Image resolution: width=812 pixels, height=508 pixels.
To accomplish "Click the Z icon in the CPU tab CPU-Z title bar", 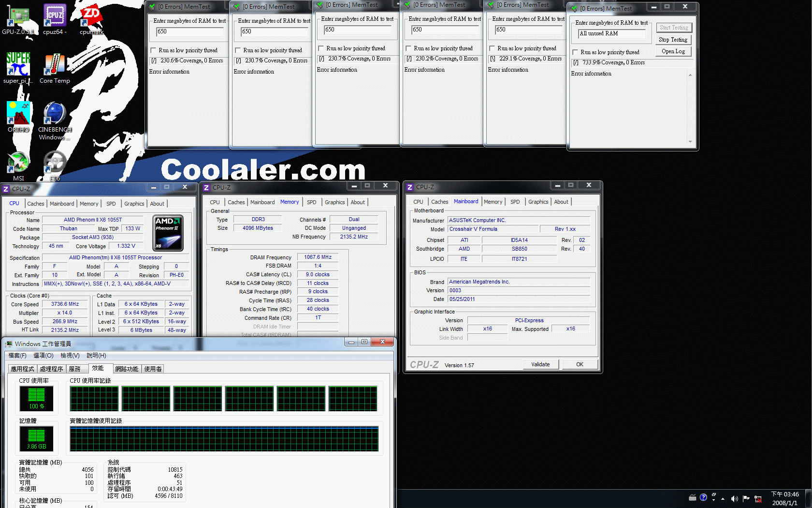I will (6, 189).
